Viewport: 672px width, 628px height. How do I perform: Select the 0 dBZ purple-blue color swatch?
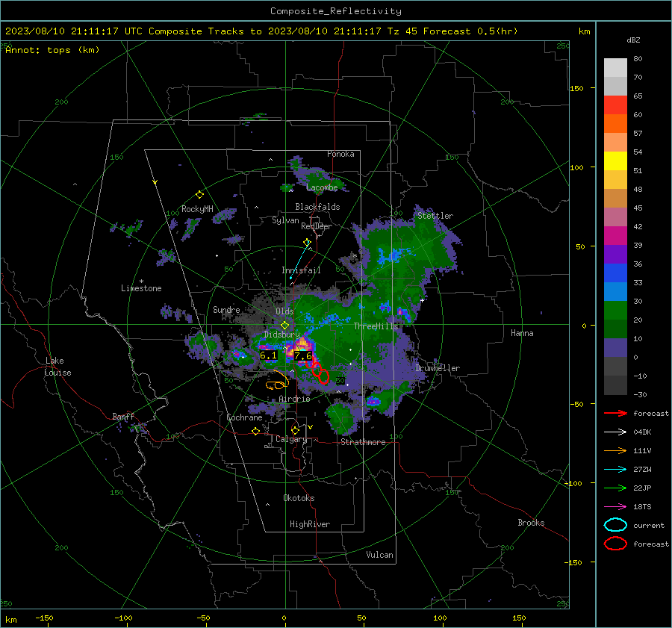[x=615, y=347]
